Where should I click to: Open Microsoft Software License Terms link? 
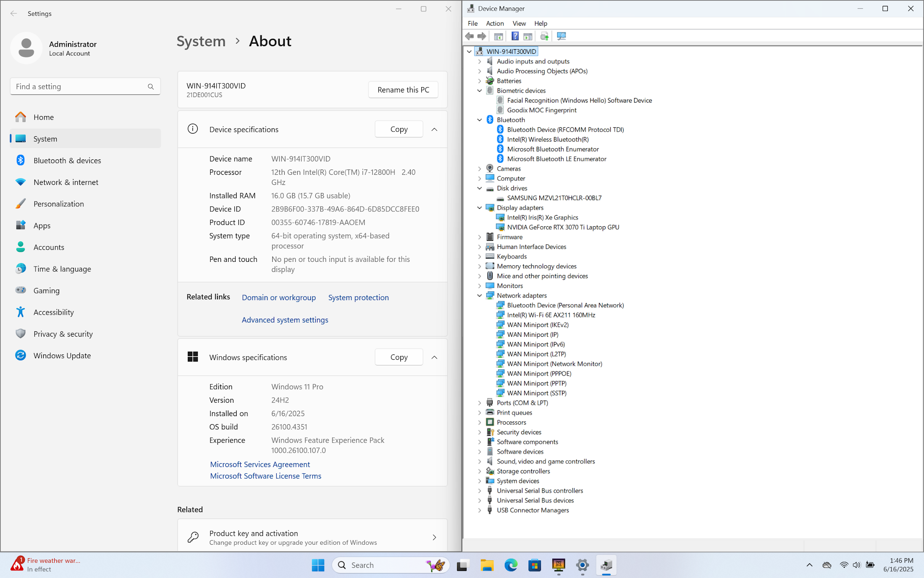point(265,476)
